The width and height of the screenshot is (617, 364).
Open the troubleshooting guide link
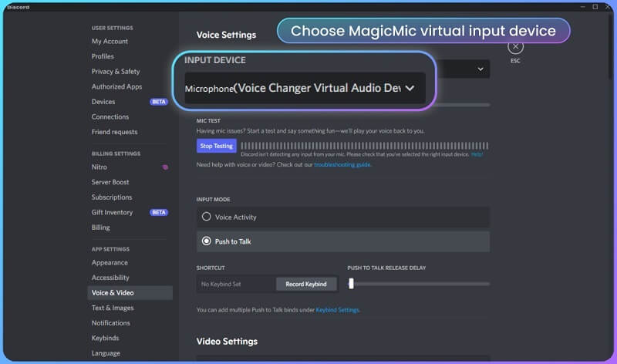point(342,165)
